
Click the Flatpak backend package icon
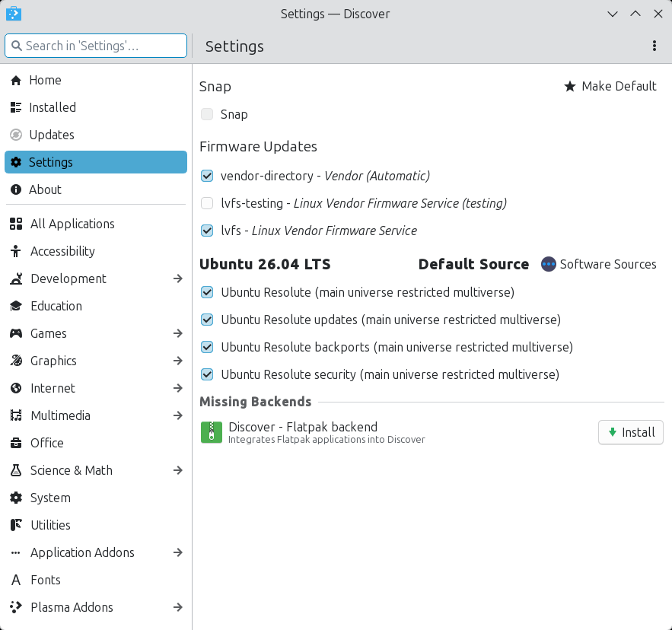211,432
